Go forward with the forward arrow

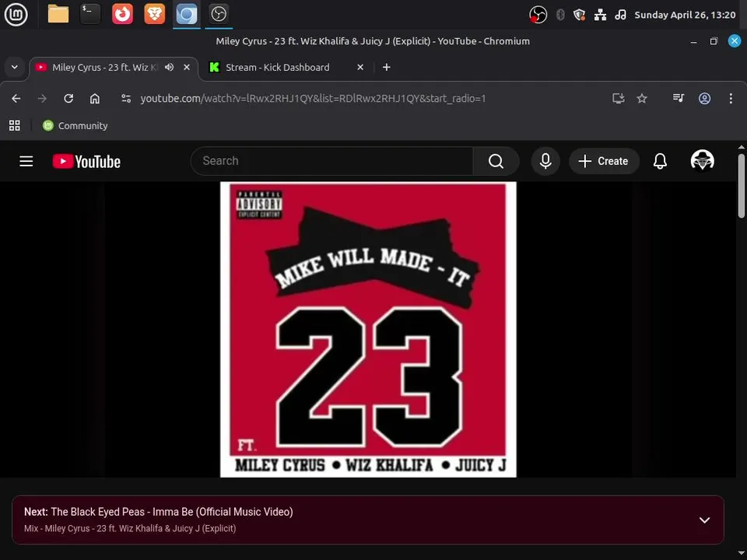coord(42,98)
